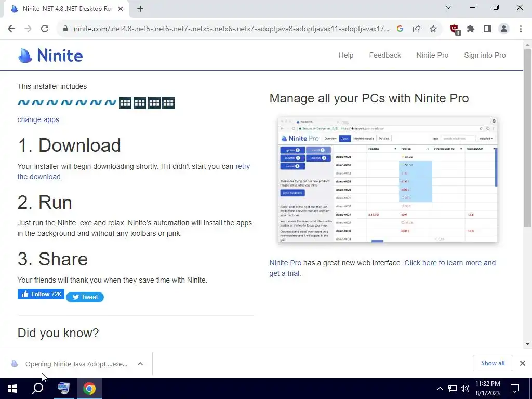The height and width of the screenshot is (399, 532).
Task: Bookmark this page with the star
Action: 433,29
